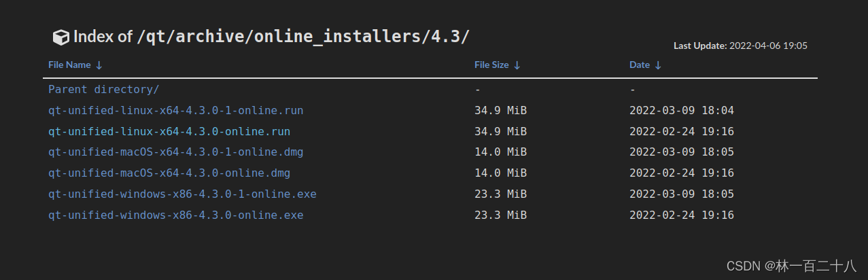Sort the listing by File Size header
This screenshot has height=280, width=868.
(491, 65)
